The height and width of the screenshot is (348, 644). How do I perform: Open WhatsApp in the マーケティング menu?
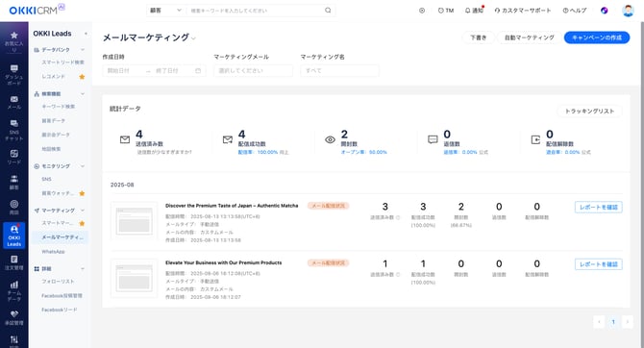53,252
